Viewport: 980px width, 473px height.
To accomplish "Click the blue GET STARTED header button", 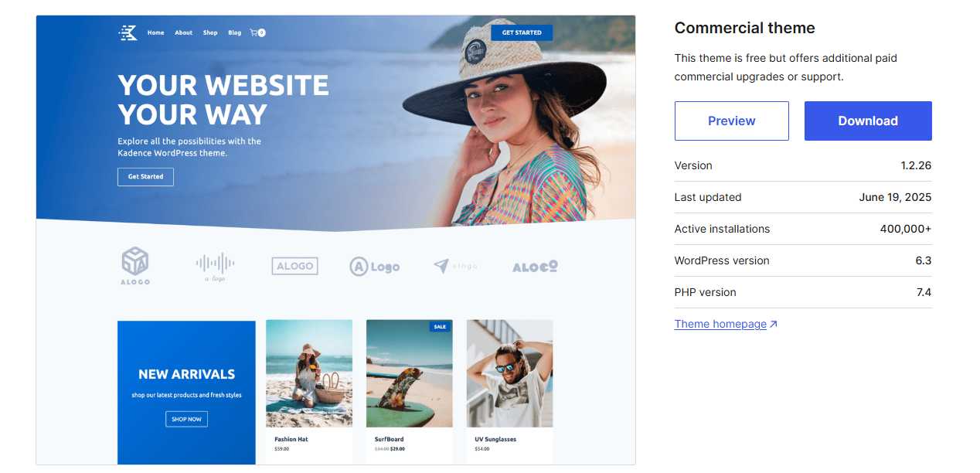I will click(522, 32).
